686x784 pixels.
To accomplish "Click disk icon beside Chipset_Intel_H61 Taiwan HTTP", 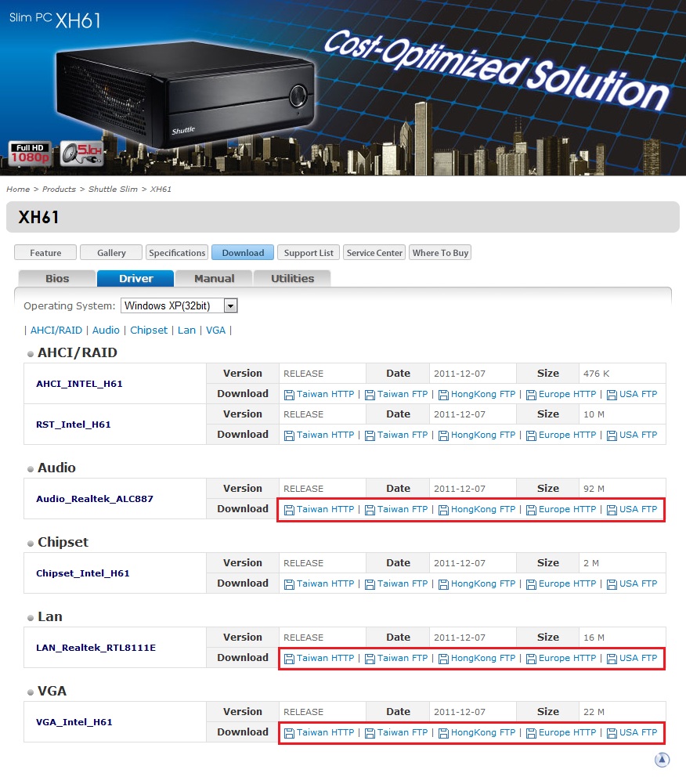I will 289,584.
